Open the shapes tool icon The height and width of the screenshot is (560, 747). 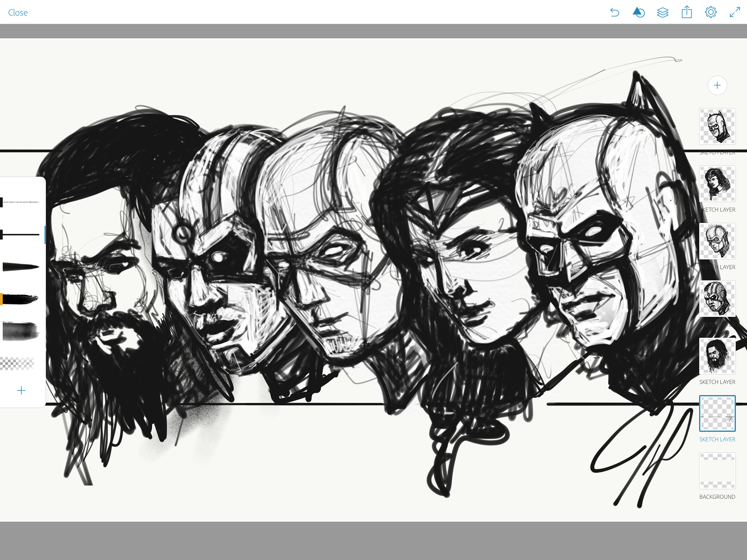point(638,12)
